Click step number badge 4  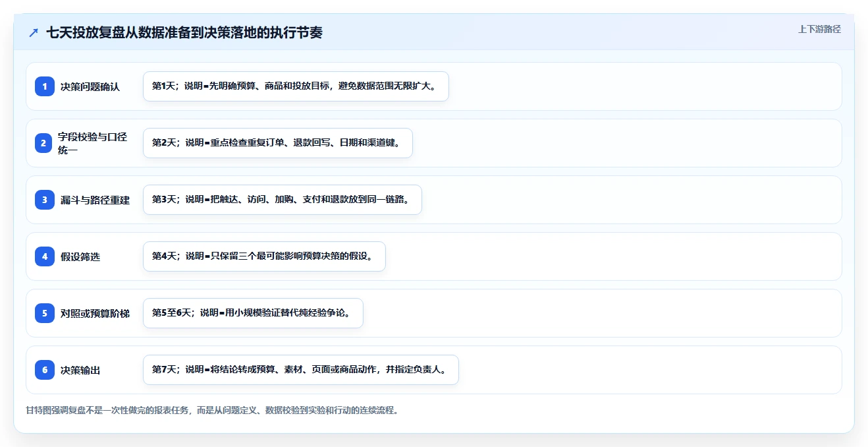point(45,256)
